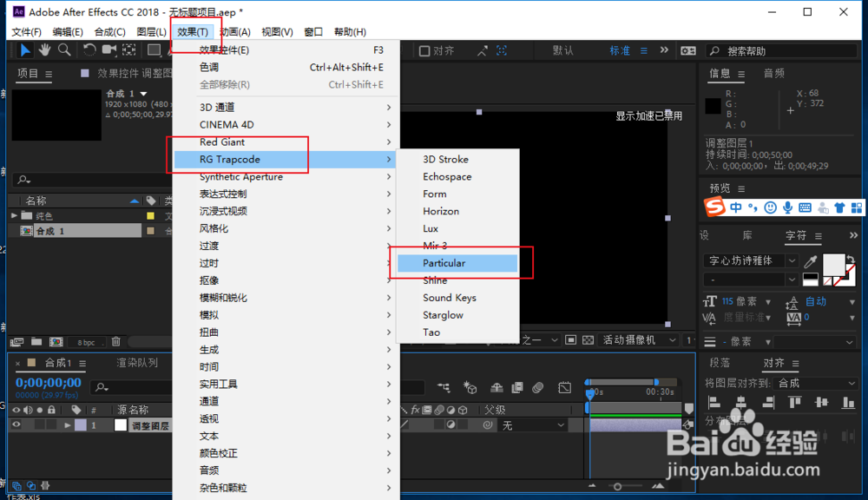Open the parent 无 dropdown for layer
Viewport: 868px width, 500px height.
pyautogui.click(x=533, y=425)
